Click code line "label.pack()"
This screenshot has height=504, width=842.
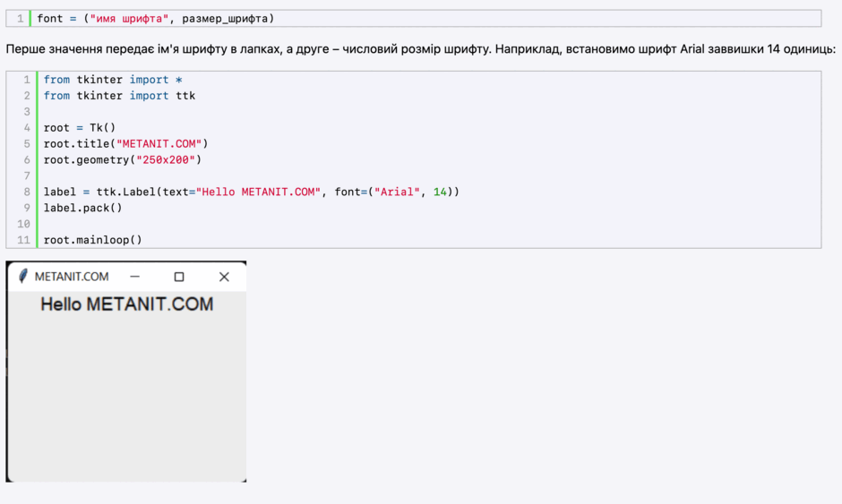82,208
